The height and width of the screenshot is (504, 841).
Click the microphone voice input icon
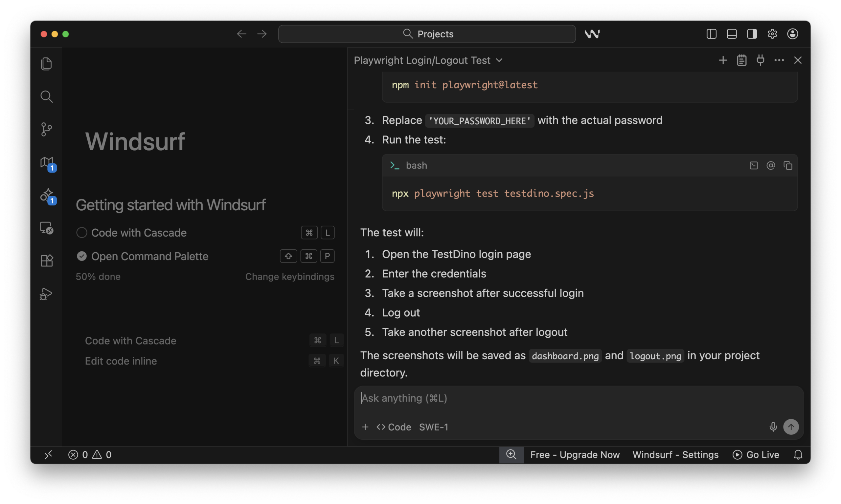coord(773,427)
